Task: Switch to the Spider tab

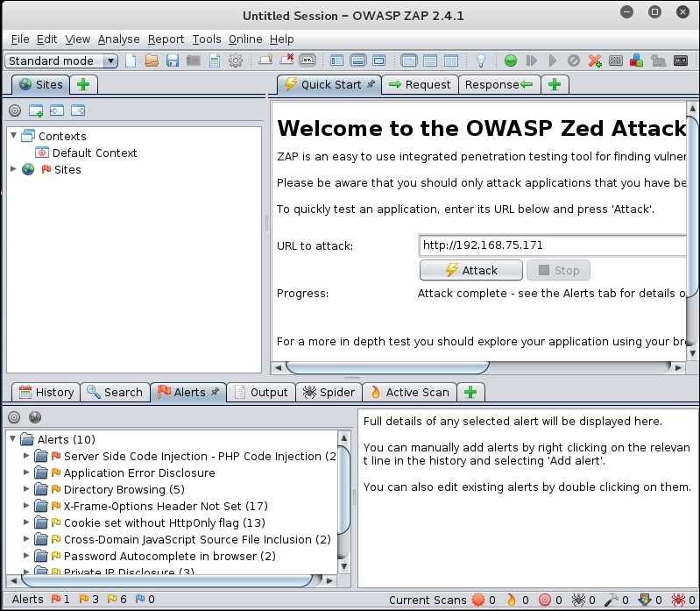Action: tap(329, 392)
